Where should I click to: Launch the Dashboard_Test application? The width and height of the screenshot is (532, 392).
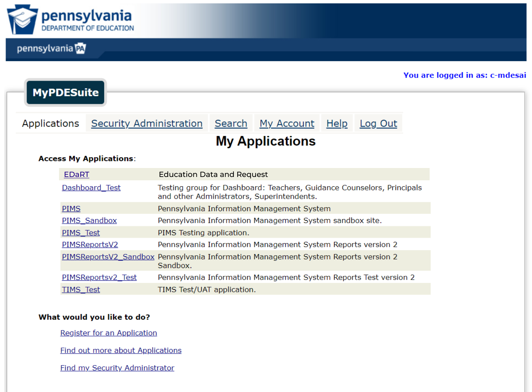pyautogui.click(x=91, y=188)
